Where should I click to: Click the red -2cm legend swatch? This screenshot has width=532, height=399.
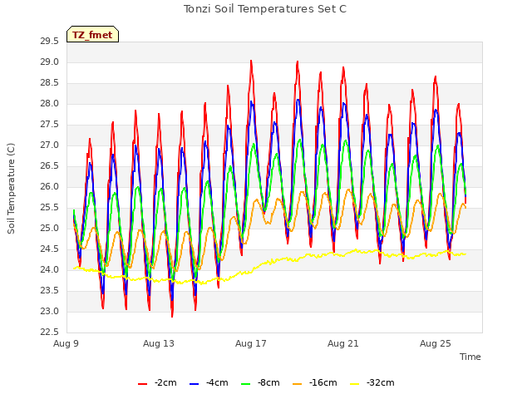[x=142, y=384]
